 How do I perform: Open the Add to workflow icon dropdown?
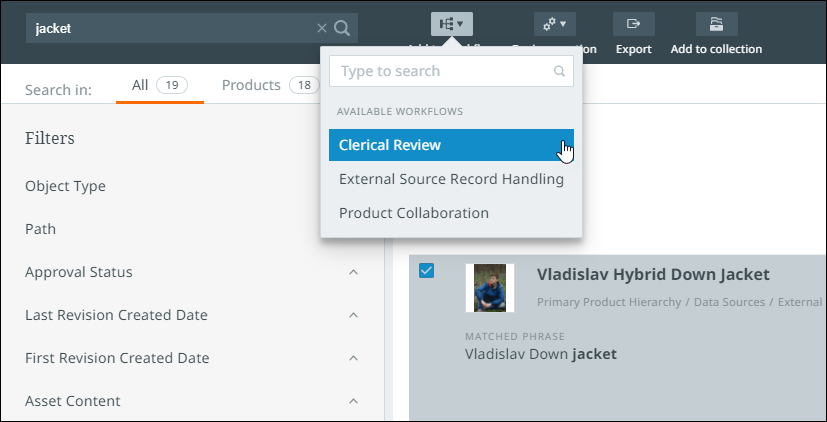(452, 24)
